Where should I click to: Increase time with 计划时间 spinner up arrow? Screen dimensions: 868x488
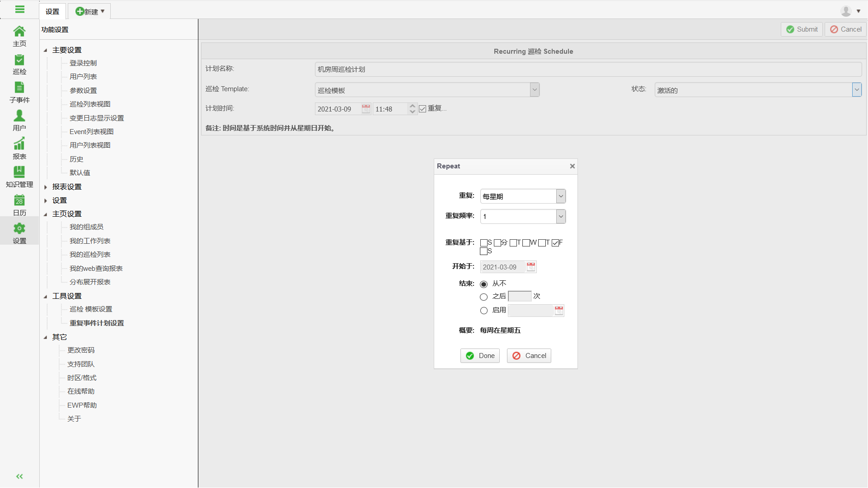pos(412,106)
